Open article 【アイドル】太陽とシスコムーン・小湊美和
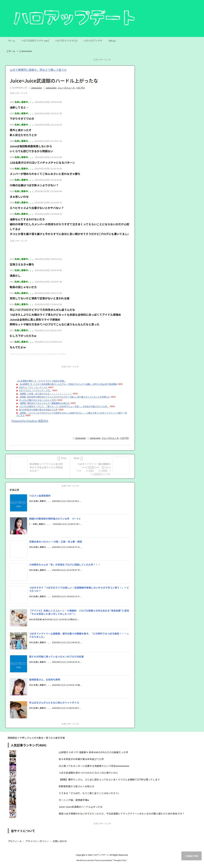Image resolution: width=204 pixels, height=868 pixels. point(79,612)
